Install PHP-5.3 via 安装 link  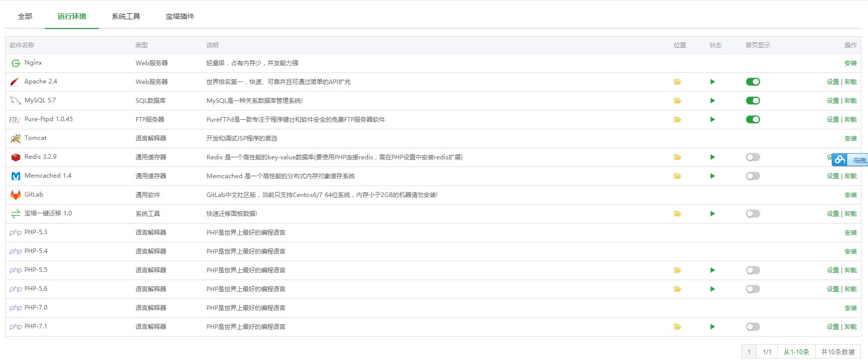coord(851,233)
